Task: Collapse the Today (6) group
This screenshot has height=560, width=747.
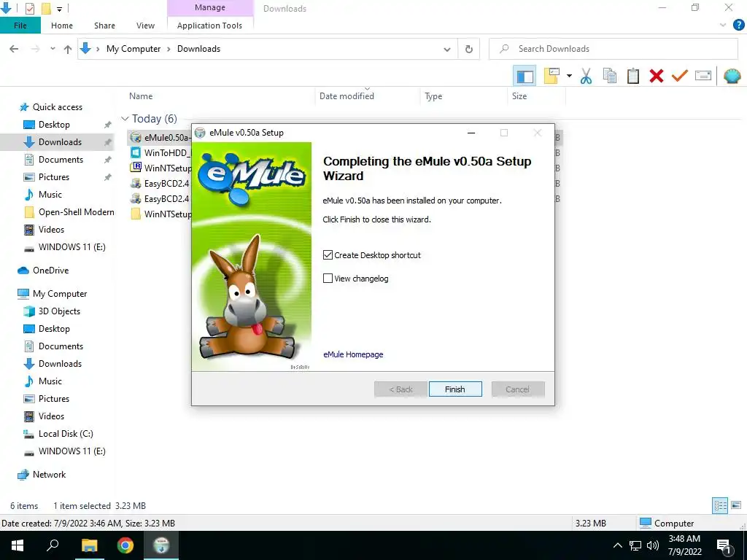Action: click(x=125, y=119)
